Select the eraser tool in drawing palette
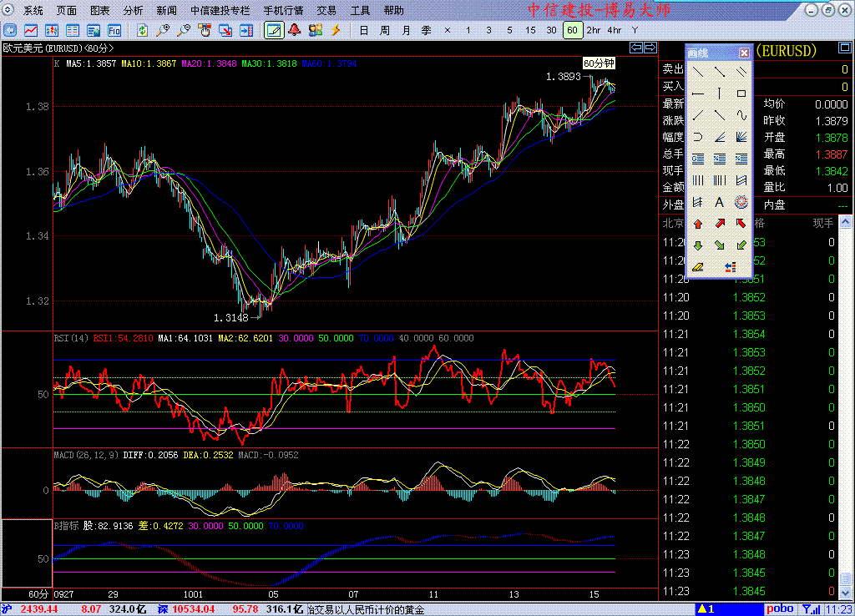 (x=697, y=267)
